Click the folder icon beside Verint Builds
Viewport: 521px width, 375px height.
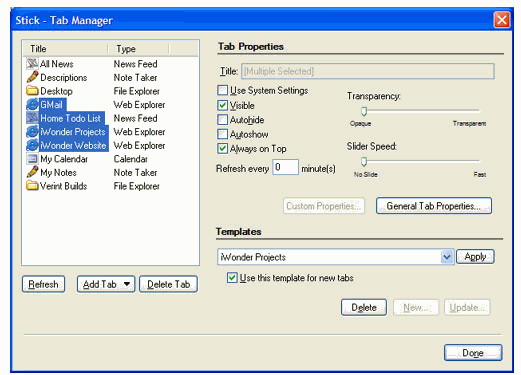(32, 186)
